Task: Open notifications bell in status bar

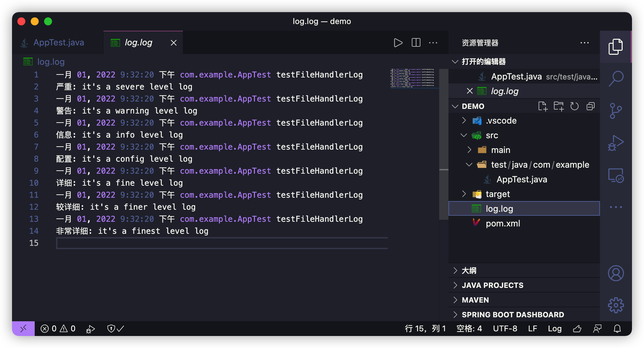Action: pyautogui.click(x=617, y=329)
